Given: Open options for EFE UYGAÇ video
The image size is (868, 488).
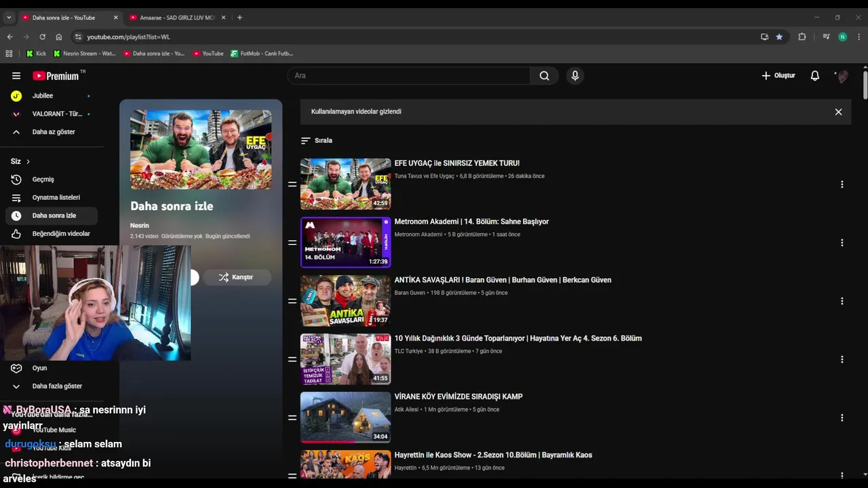Looking at the screenshot, I should click(x=842, y=184).
